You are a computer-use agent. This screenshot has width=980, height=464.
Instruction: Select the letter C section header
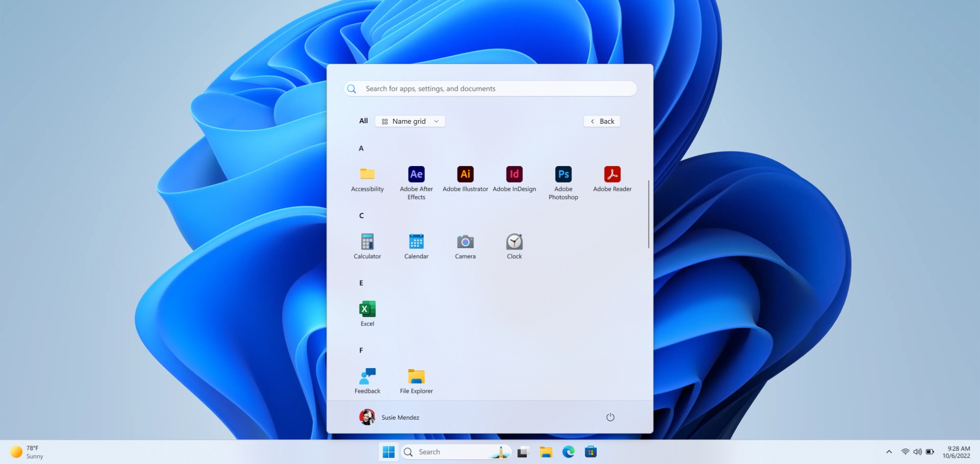click(x=361, y=216)
